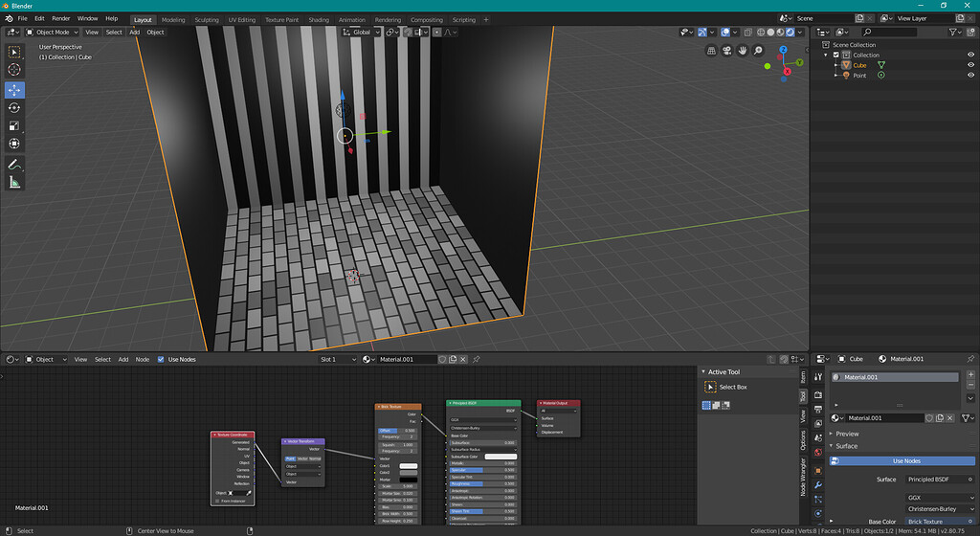Click the Principled BSDF surface shader field
Screen dimensions: 980x536
pos(940,480)
